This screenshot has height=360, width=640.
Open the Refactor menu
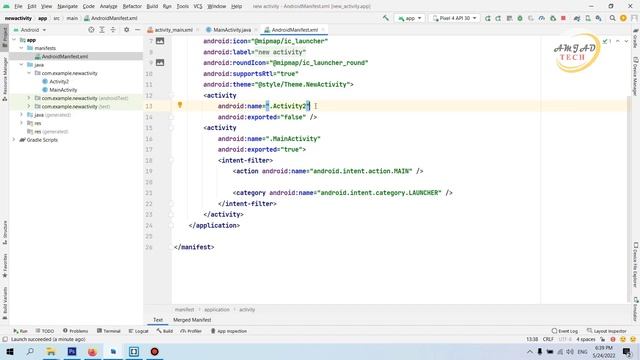(x=132, y=6)
